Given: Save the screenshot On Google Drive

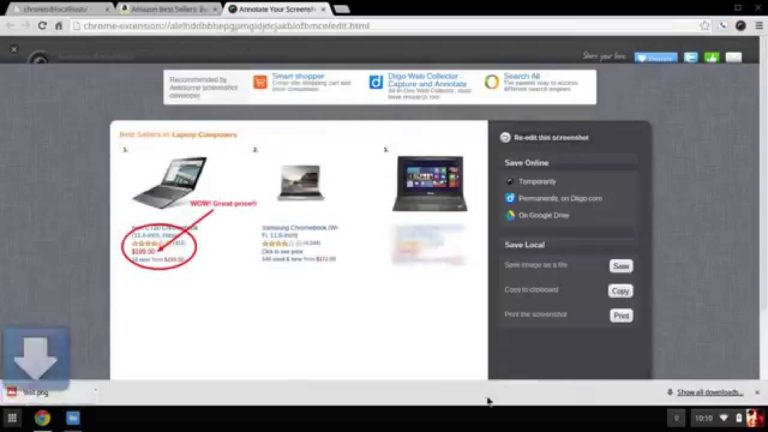Looking at the screenshot, I should (537, 215).
